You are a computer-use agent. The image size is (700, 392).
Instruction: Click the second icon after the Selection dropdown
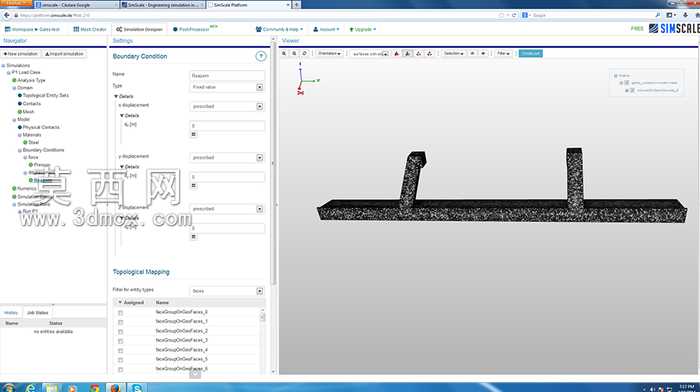(483, 54)
